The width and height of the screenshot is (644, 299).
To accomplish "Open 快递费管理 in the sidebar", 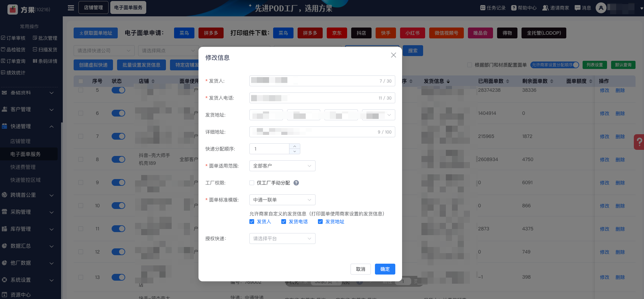I will (23, 167).
